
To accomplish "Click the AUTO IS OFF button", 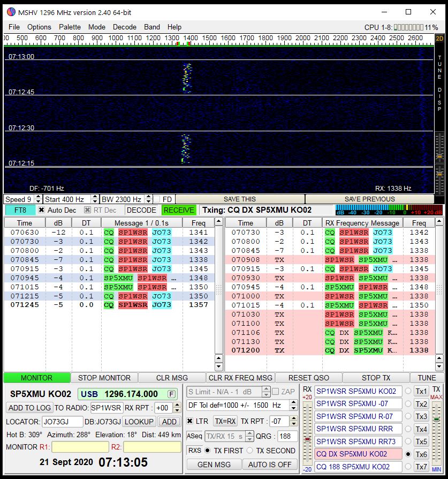I will 270,465.
